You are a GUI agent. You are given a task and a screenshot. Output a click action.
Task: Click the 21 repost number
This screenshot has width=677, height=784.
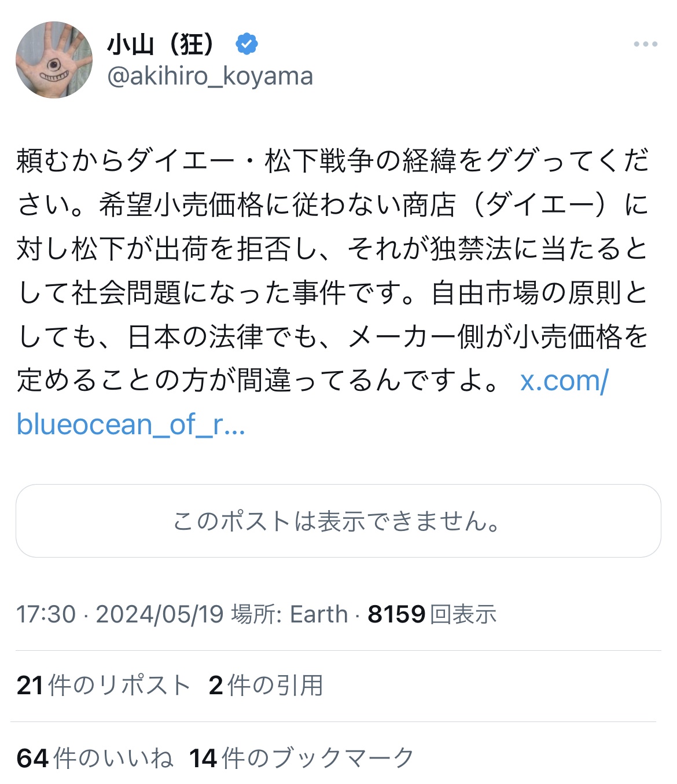tap(30, 686)
